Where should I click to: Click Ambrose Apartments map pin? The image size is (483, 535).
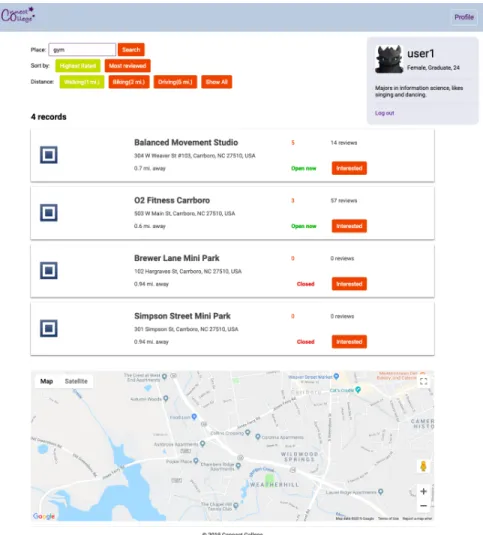(203, 444)
